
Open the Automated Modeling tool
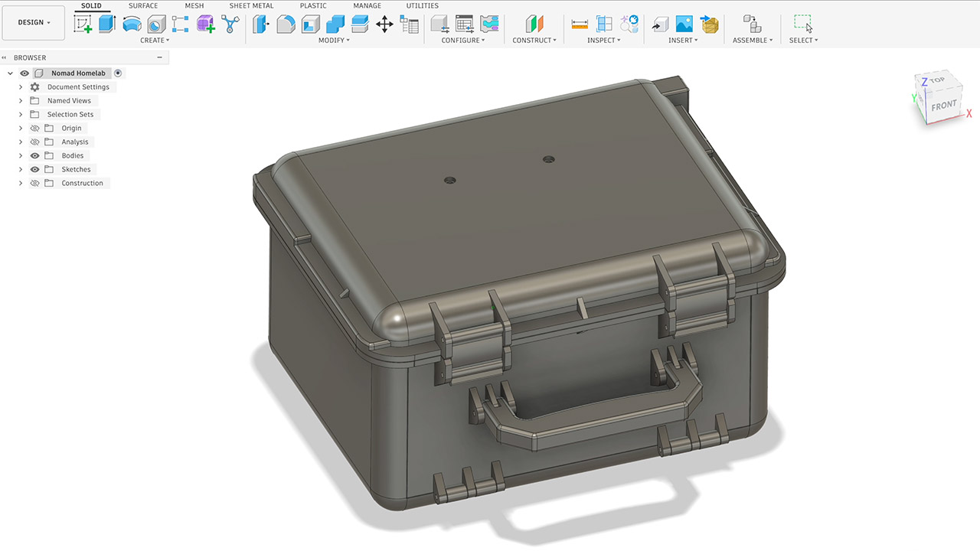pos(230,24)
